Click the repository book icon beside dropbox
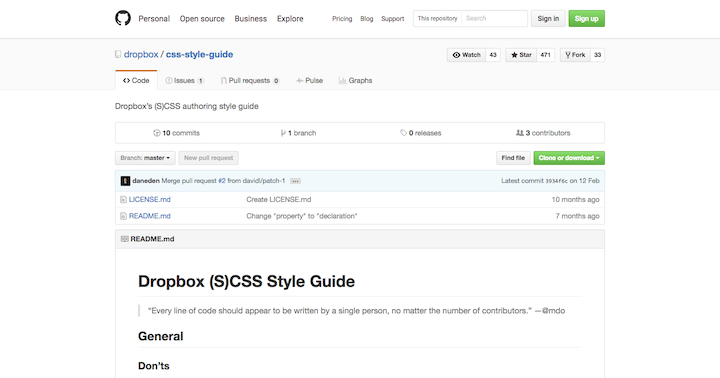Image resolution: width=720 pixels, height=378 pixels. (x=118, y=55)
